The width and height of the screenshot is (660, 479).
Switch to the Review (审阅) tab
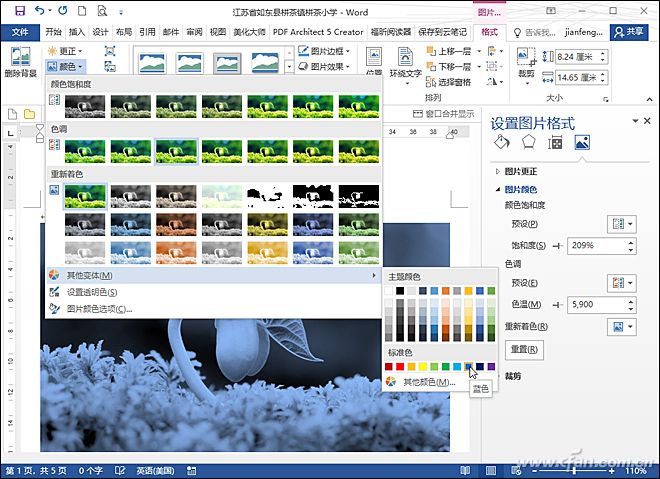click(x=194, y=32)
